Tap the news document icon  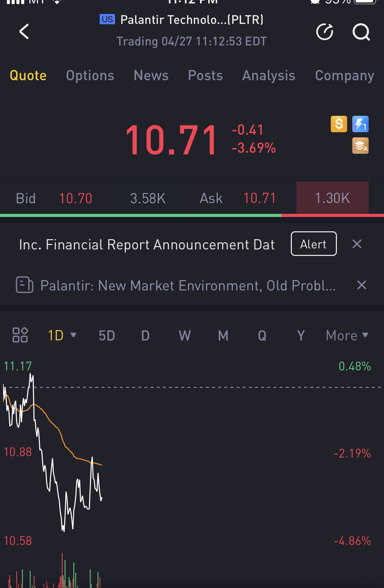click(25, 285)
